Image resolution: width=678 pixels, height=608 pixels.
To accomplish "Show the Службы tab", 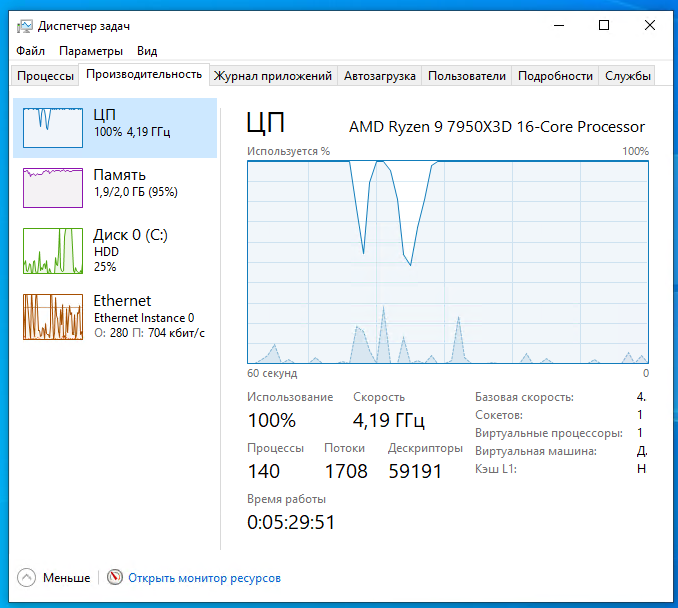I will point(627,76).
